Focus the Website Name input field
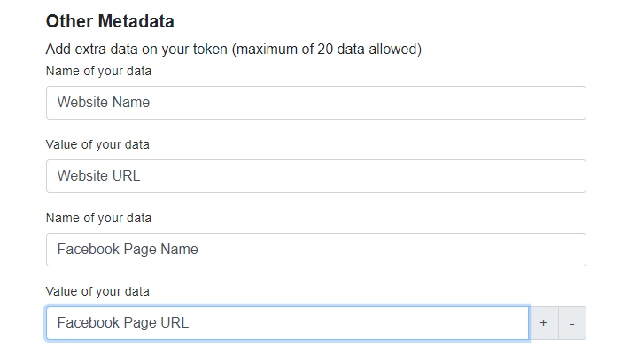 (x=315, y=103)
